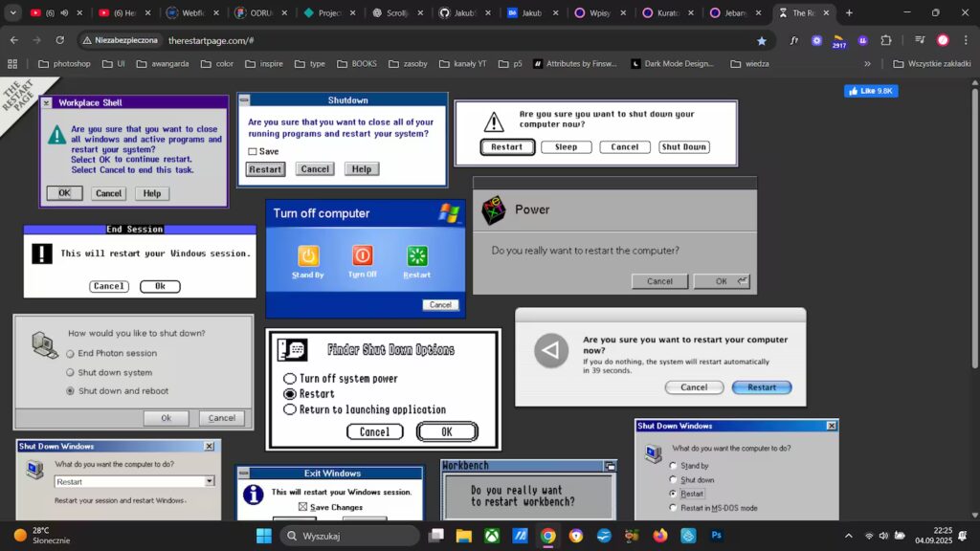This screenshot has height=551, width=980.
Task: Bookmark page with the star icon
Action: pos(762,41)
